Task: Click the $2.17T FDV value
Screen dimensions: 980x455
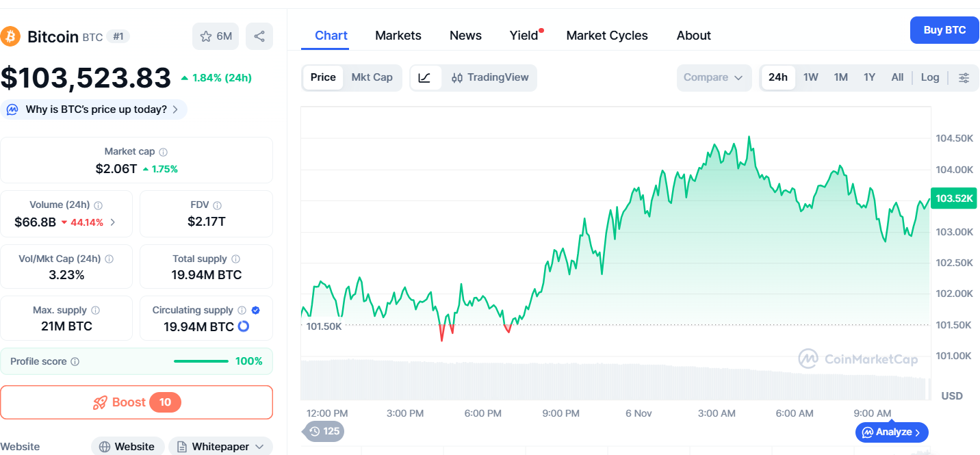Action: pos(207,222)
